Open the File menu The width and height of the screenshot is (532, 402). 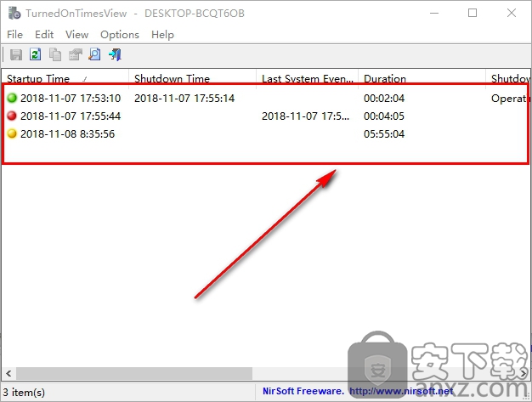coord(15,35)
